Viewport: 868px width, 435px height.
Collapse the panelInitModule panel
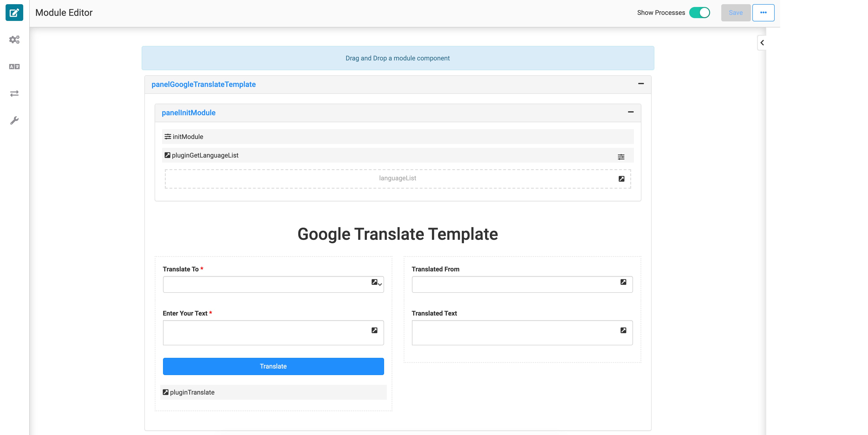click(x=631, y=112)
